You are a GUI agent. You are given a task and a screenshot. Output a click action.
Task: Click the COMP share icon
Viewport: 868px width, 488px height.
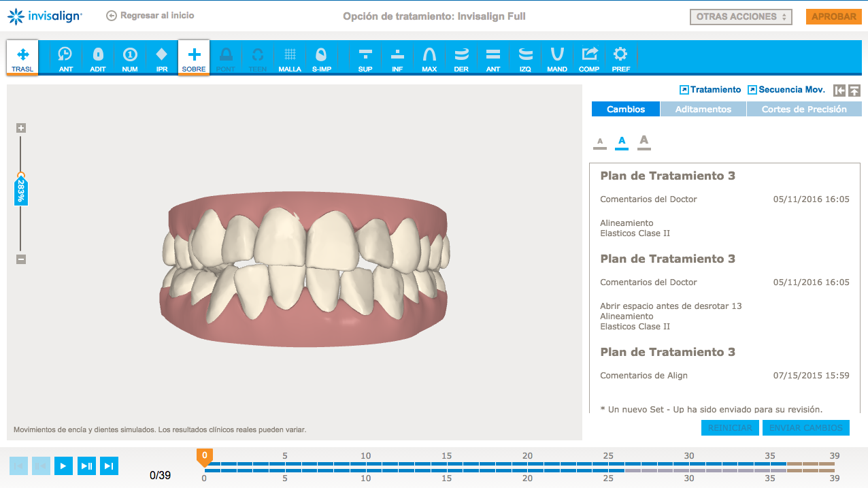coord(589,58)
